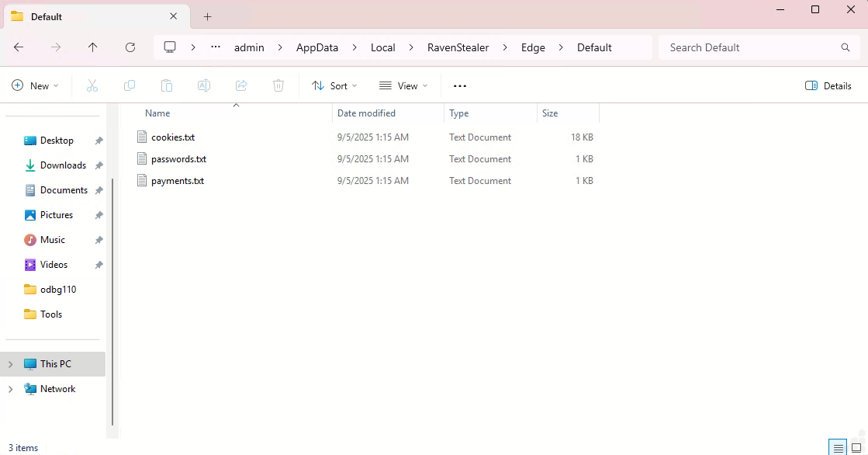868x455 pixels.
Task: Click the Up directory arrow
Action: coord(93,47)
